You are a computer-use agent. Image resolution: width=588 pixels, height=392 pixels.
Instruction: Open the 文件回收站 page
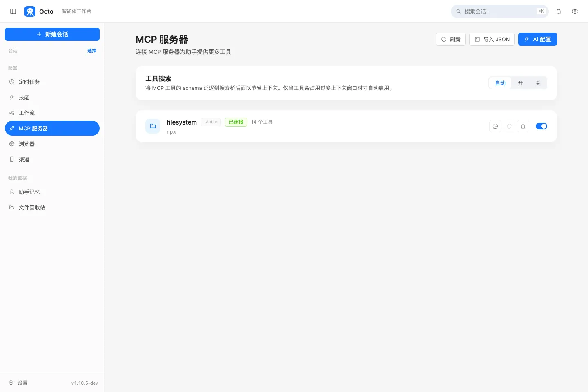(52, 207)
